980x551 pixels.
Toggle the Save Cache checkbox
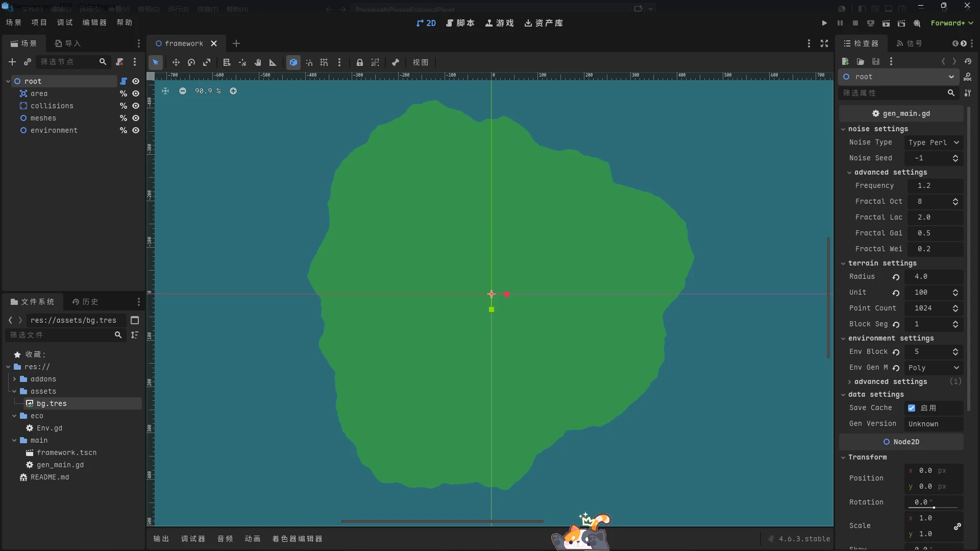pyautogui.click(x=912, y=408)
